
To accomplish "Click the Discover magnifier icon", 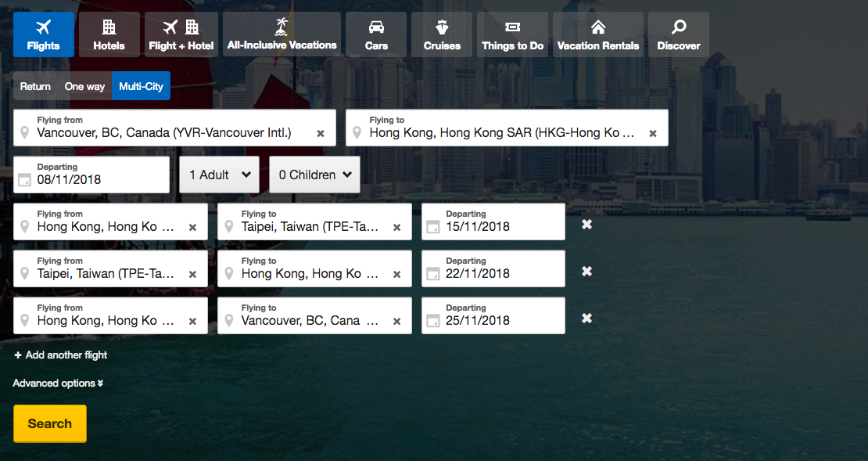I will (679, 27).
